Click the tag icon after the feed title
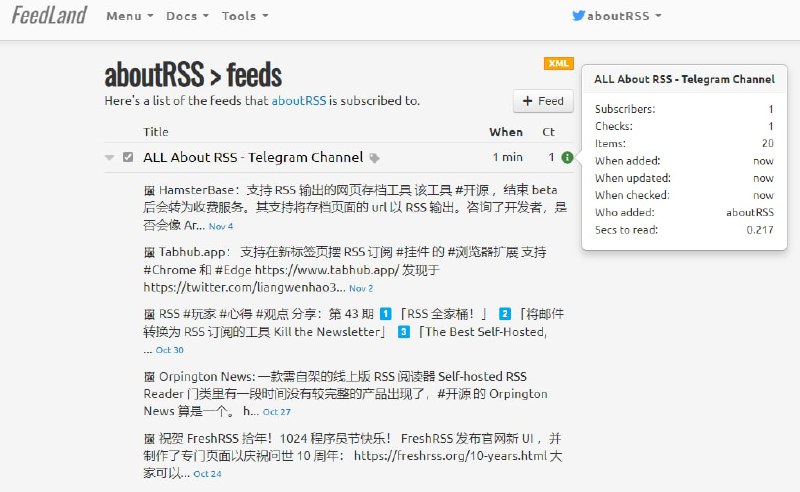The height and width of the screenshot is (492, 800). 375,158
